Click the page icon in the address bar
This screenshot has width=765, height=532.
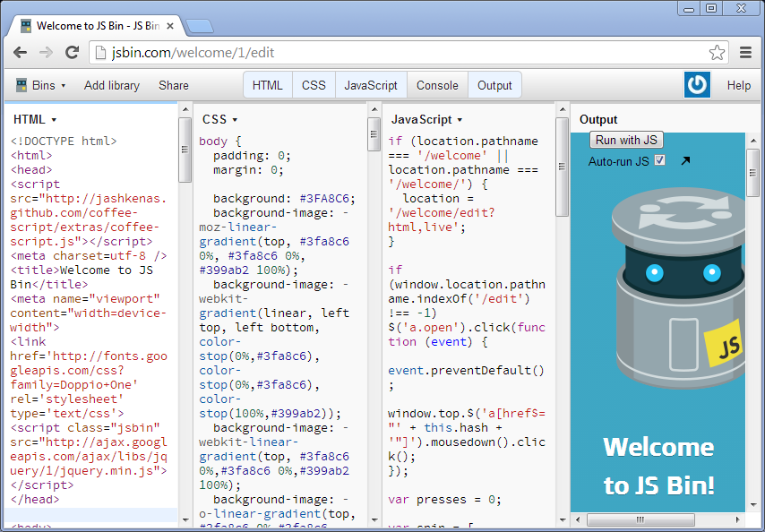point(100,52)
